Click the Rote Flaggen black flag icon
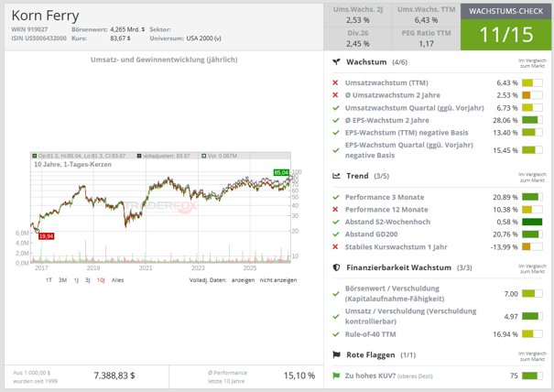Viewport: 554px width, 392px height. click(336, 354)
